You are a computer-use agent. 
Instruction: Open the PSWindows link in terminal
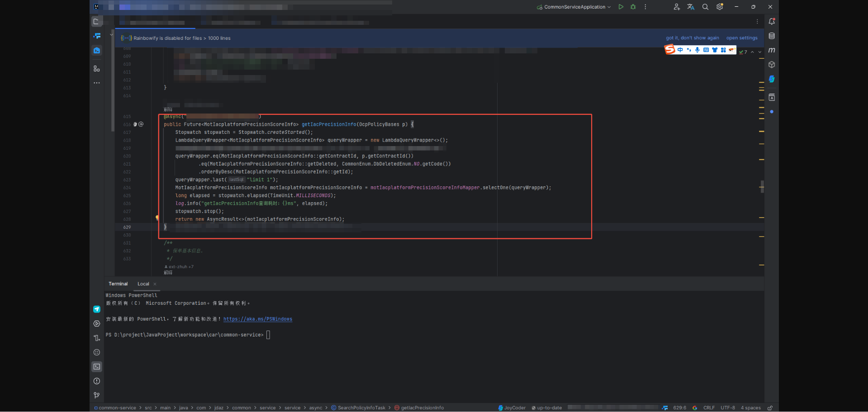[x=258, y=319]
